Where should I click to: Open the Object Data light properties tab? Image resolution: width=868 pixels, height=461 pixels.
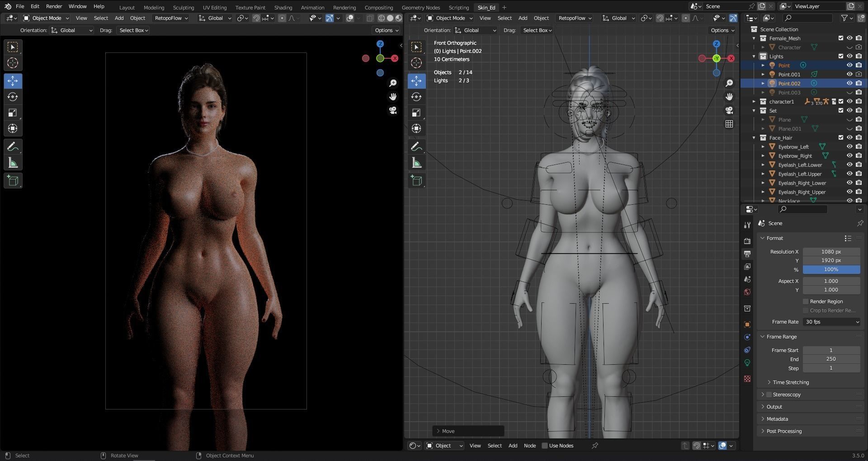pos(747,362)
